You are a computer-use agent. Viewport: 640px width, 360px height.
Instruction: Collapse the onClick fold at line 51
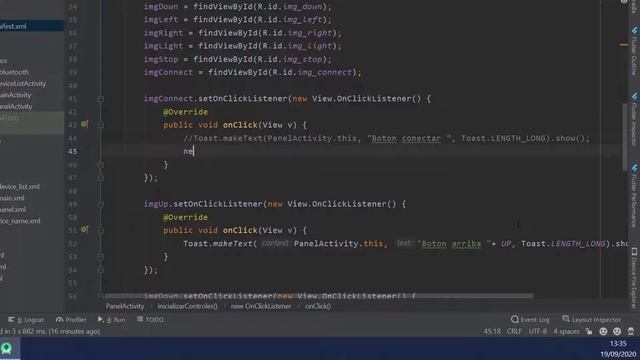[x=101, y=230]
